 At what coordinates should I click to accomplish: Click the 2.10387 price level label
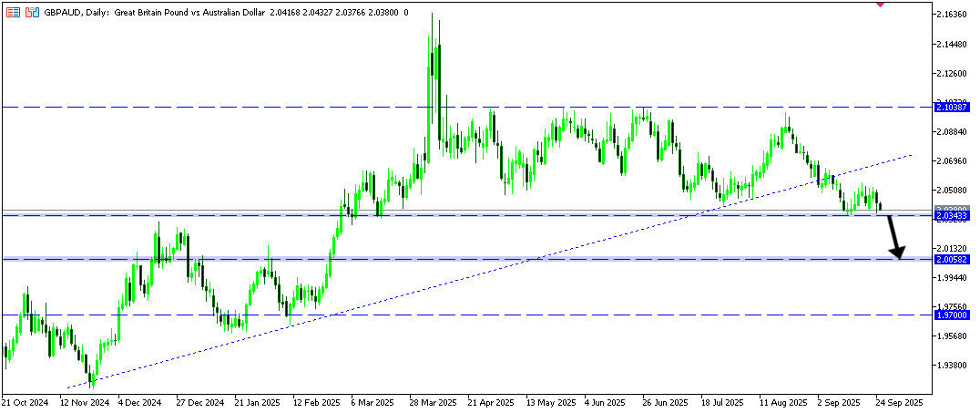pos(951,107)
